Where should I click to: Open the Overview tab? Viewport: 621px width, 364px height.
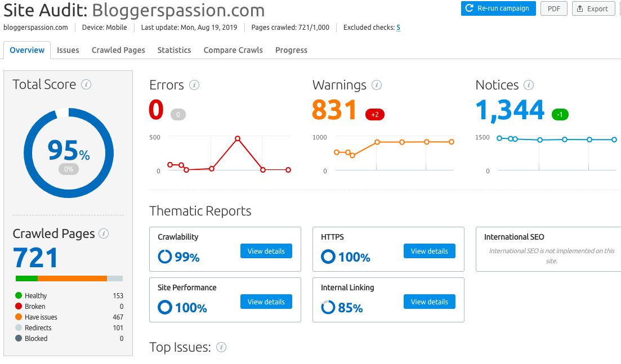tap(27, 50)
